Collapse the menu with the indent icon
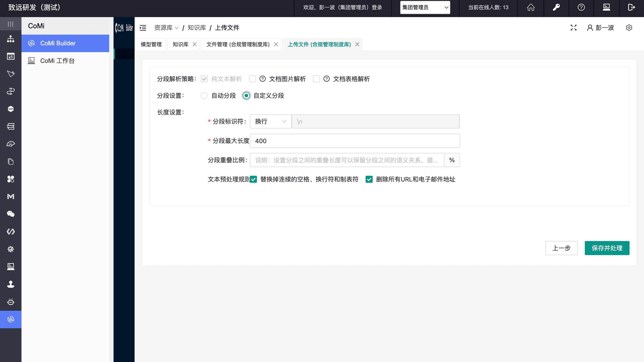 point(143,28)
